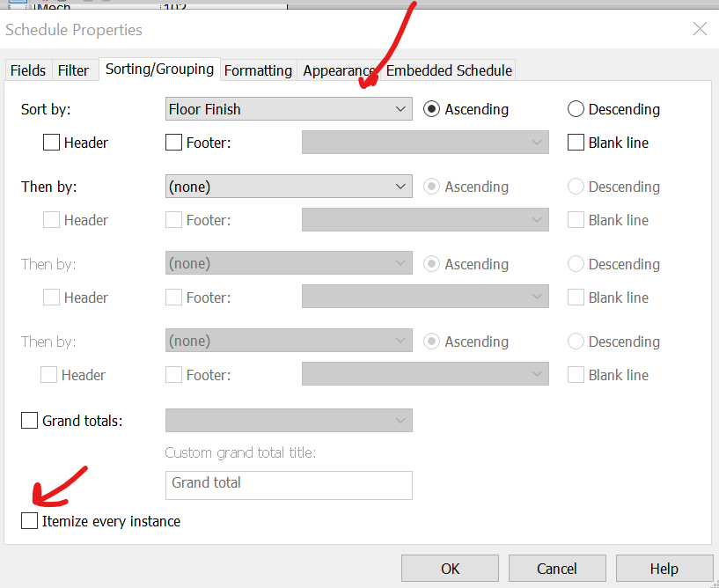719x588 pixels.
Task: Check the Grand totals checkbox
Action: point(29,421)
